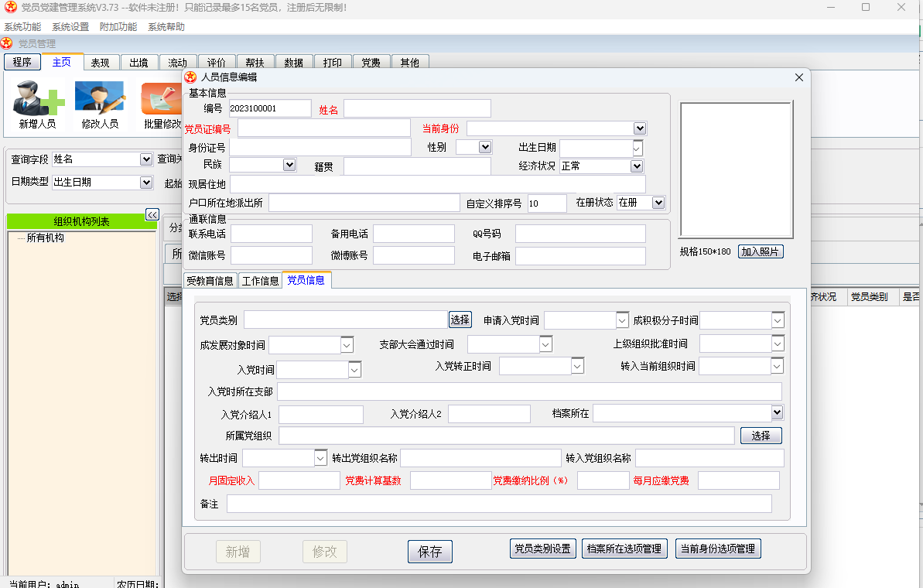Viewport: 923px width, 588px height.
Task: Expand the 成积极分子时间 date dropdown
Action: (x=778, y=320)
